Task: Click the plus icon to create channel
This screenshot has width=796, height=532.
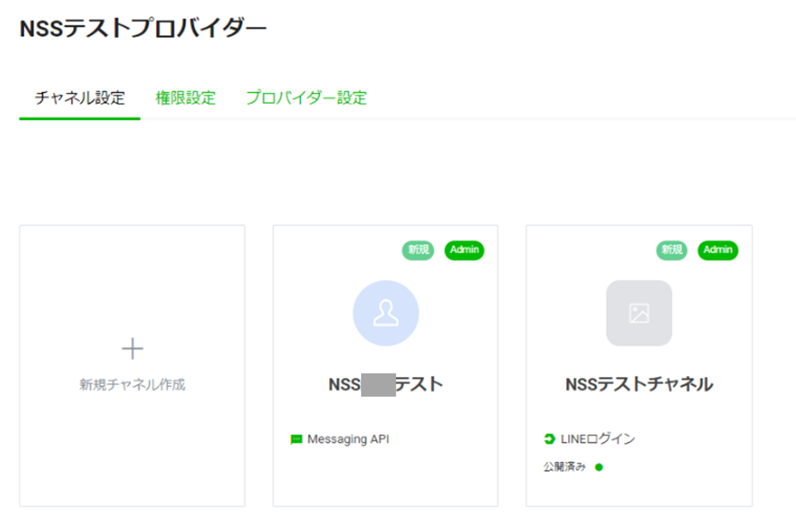Action: (x=132, y=349)
